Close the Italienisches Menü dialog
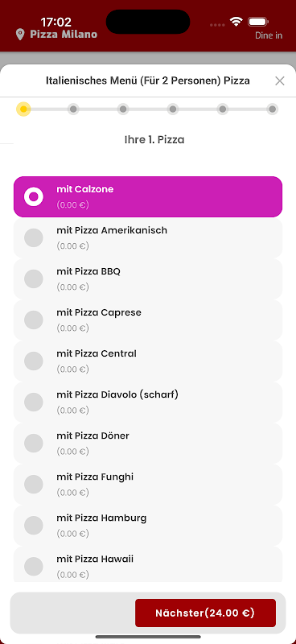Screen dimensions: 296x644 point(280,81)
